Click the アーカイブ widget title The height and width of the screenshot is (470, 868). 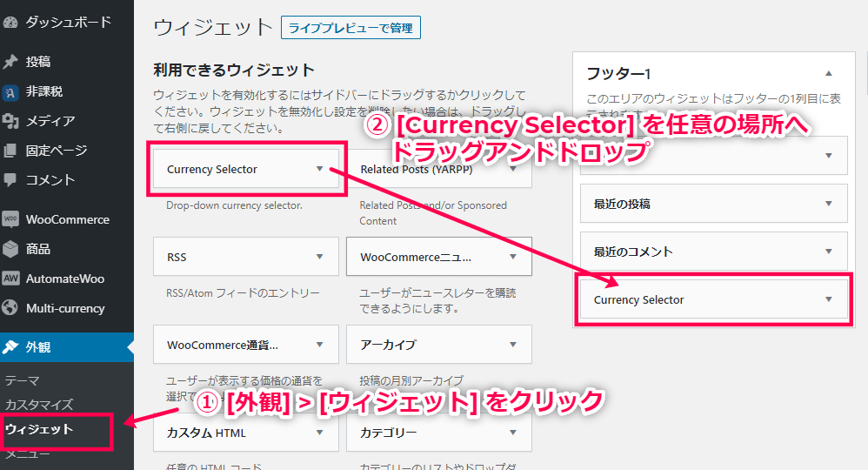[x=388, y=345]
